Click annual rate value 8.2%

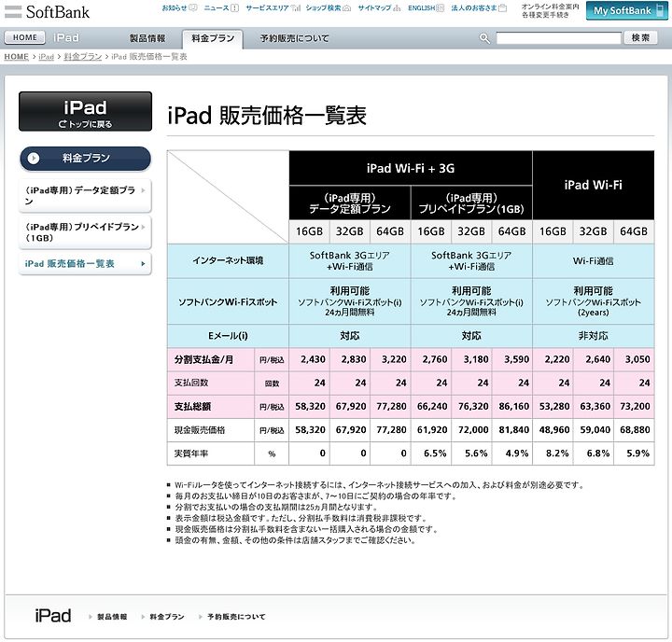(557, 454)
